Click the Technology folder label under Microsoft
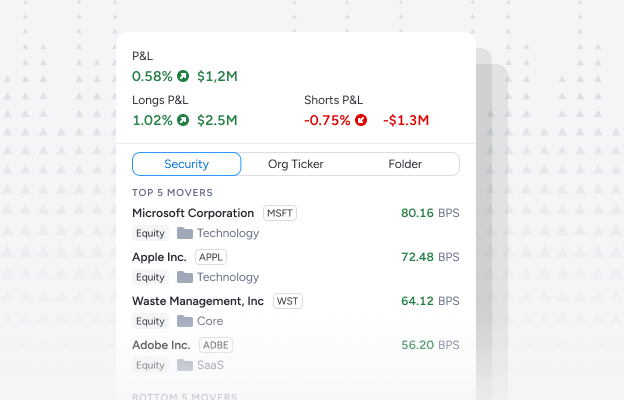The image size is (624, 400). click(x=228, y=233)
